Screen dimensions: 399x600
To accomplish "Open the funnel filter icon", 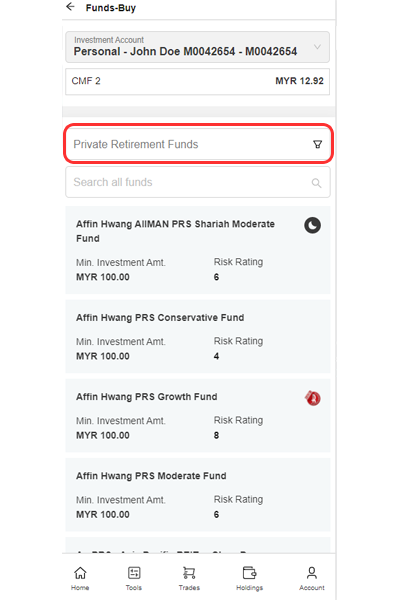I will 318,144.
